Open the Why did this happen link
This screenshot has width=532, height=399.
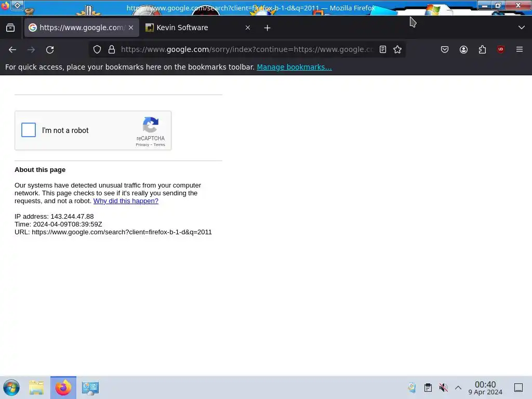point(126,201)
